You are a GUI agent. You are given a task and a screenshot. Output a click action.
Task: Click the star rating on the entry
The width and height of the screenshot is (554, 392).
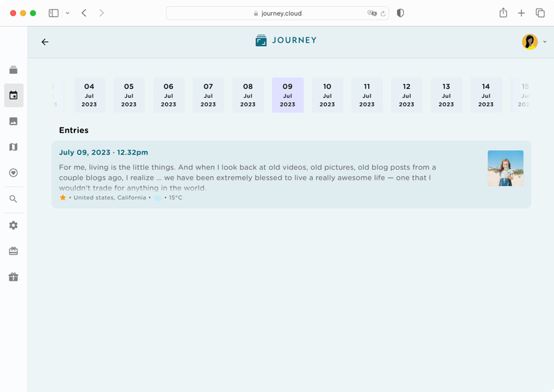pos(62,198)
